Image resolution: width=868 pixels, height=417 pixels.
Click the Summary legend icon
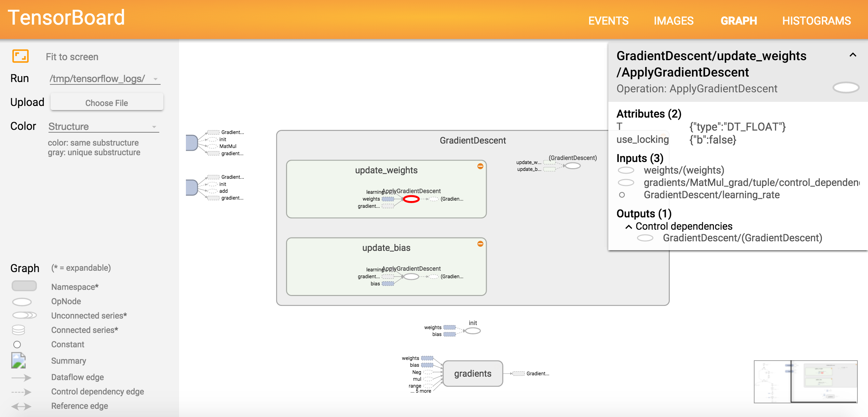[x=18, y=361]
